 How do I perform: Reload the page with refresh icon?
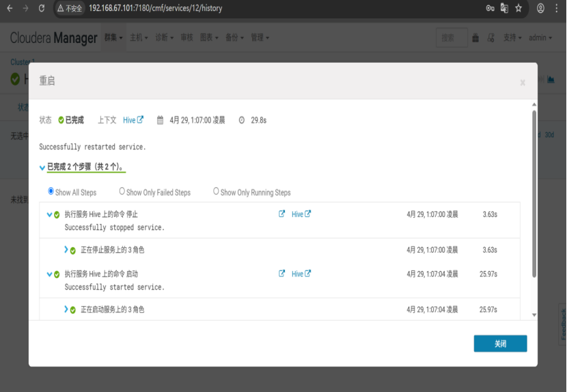coord(42,8)
